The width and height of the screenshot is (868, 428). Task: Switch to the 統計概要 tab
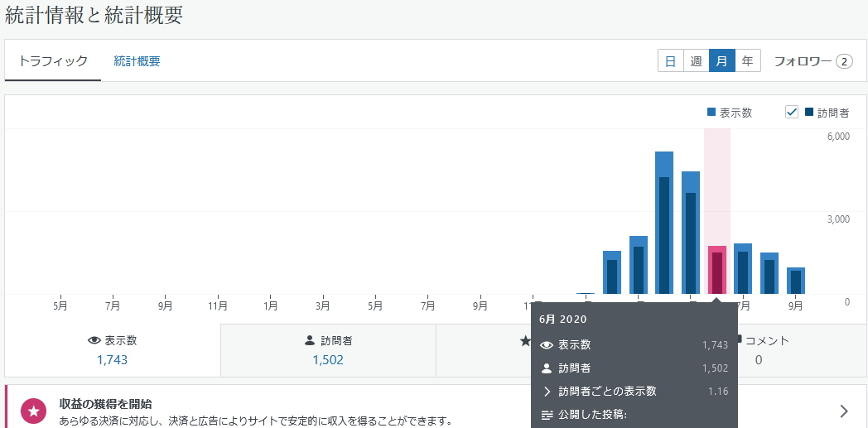click(x=137, y=60)
